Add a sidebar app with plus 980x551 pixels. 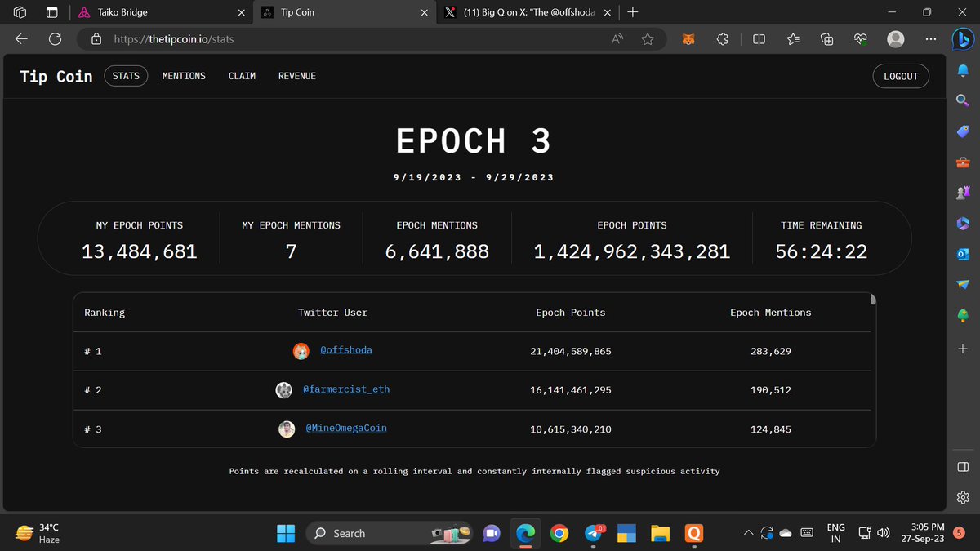(962, 349)
